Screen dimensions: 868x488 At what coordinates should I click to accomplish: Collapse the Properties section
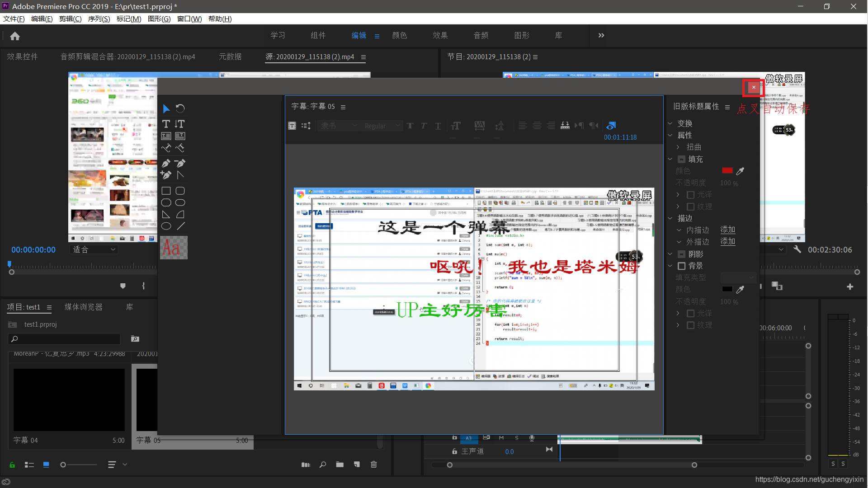click(670, 135)
